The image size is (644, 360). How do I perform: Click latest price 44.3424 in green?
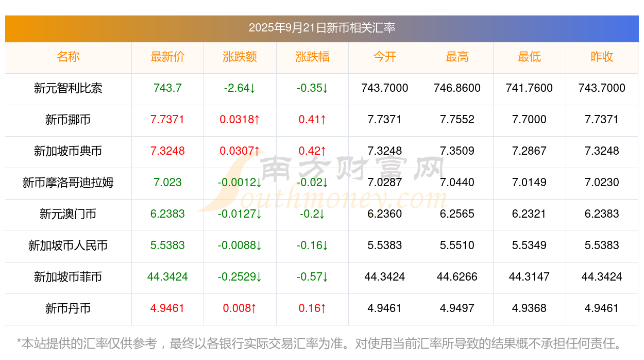167,277
